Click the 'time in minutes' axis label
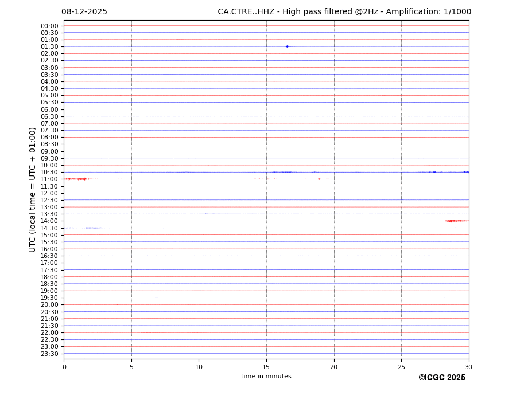This screenshot has height=399, width=532. click(x=266, y=377)
